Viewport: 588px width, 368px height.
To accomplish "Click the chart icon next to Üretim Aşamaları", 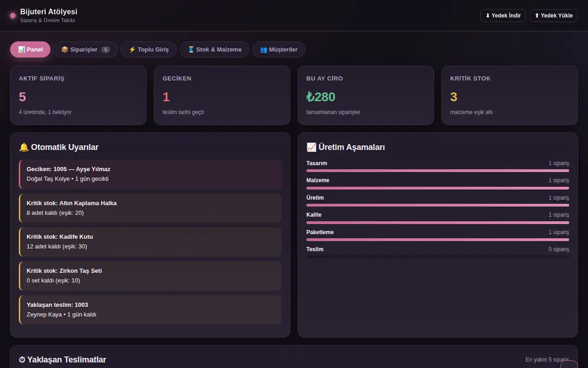I will tap(311, 147).
